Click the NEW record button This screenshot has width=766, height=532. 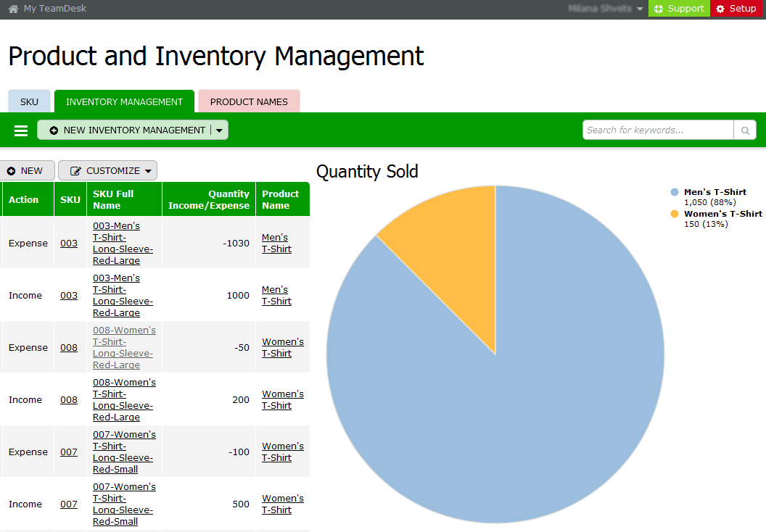pyautogui.click(x=26, y=171)
